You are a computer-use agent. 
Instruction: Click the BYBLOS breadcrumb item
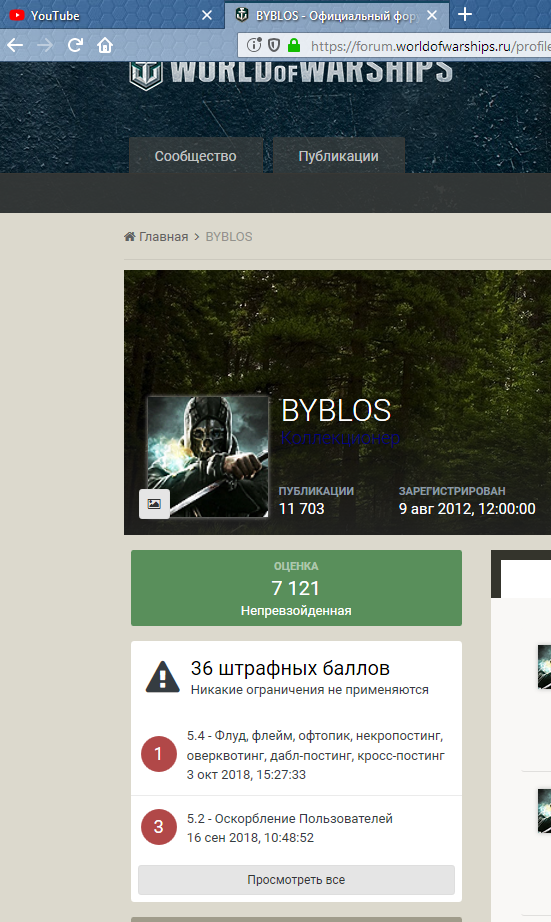pyautogui.click(x=229, y=236)
